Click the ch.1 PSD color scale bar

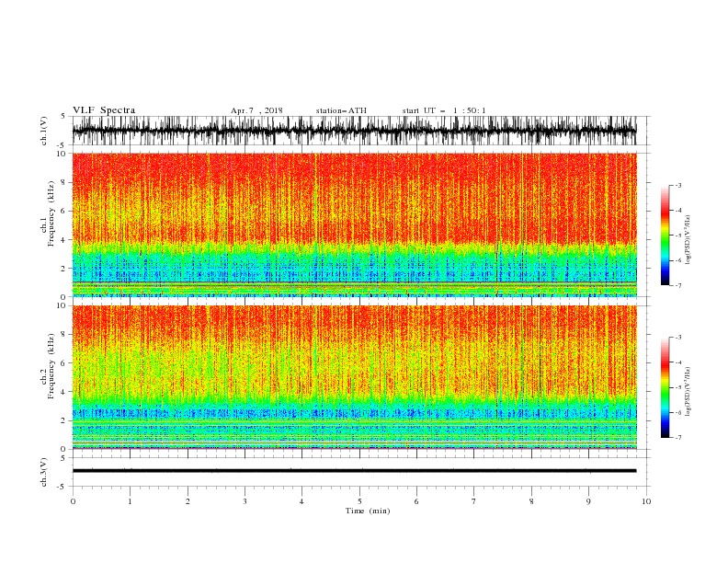click(x=665, y=236)
